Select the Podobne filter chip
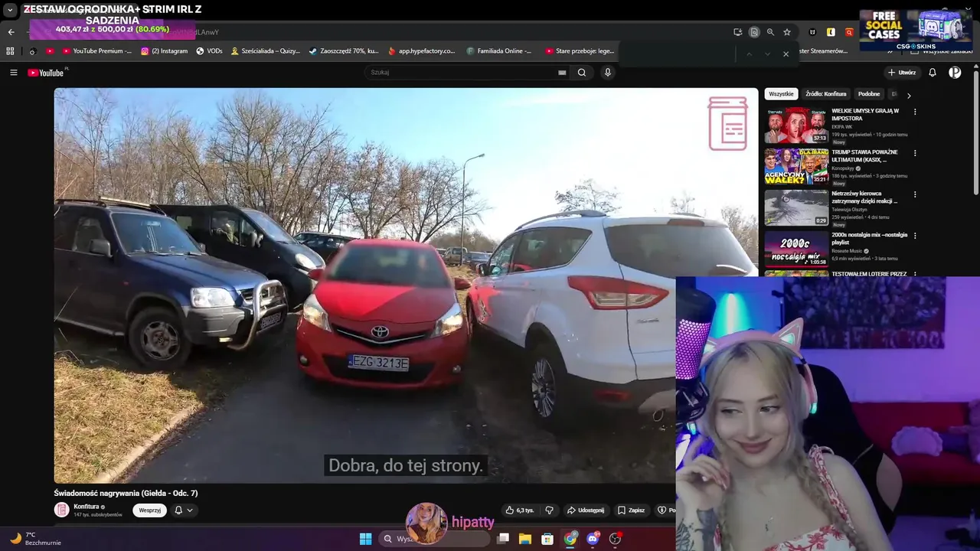The height and width of the screenshot is (551, 980). (869, 94)
